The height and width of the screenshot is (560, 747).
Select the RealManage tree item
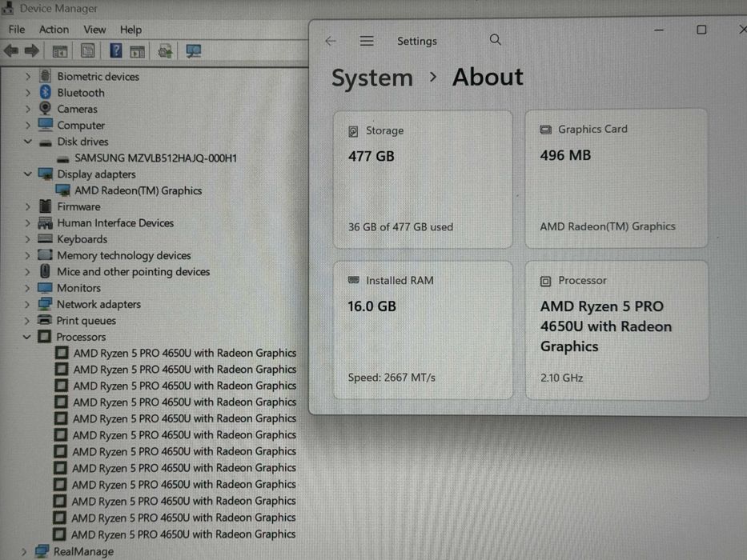pos(83,551)
